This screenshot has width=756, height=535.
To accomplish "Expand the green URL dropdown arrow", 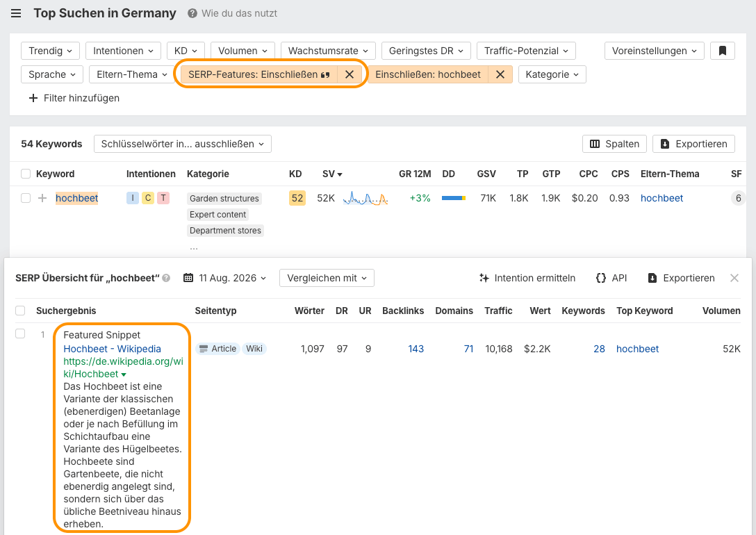I will coord(124,374).
